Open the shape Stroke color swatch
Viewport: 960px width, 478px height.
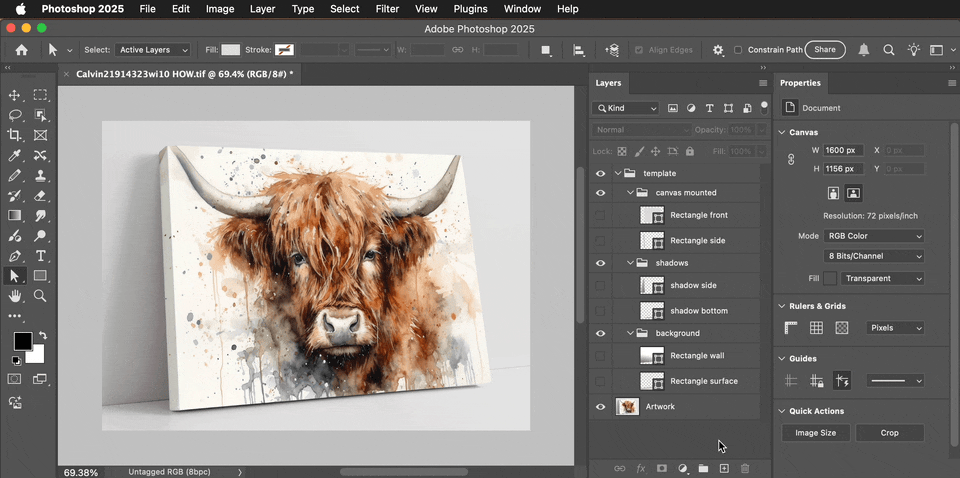[284, 50]
